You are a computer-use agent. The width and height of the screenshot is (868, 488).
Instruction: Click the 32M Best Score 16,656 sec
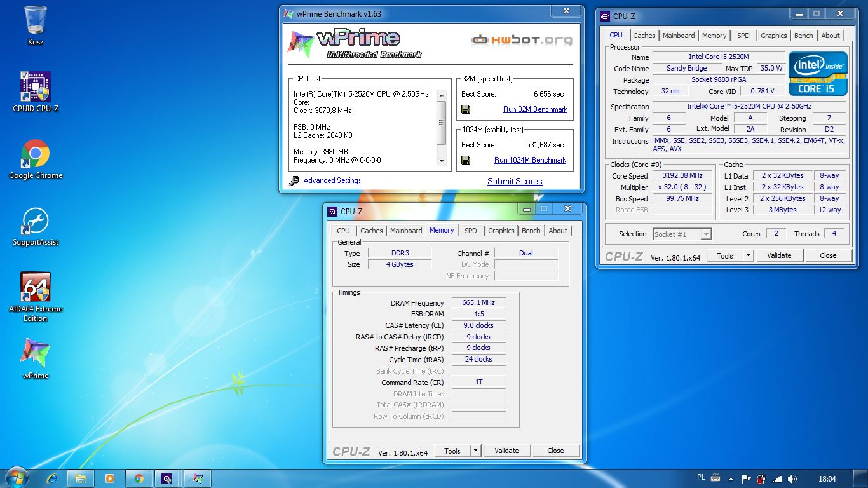point(547,93)
